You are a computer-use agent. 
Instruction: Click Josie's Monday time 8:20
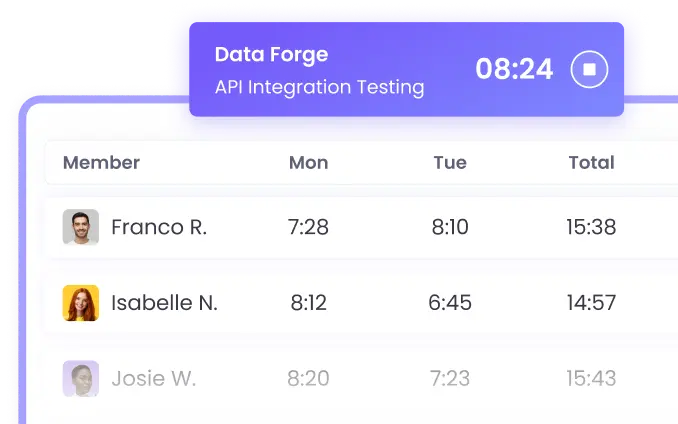308,379
